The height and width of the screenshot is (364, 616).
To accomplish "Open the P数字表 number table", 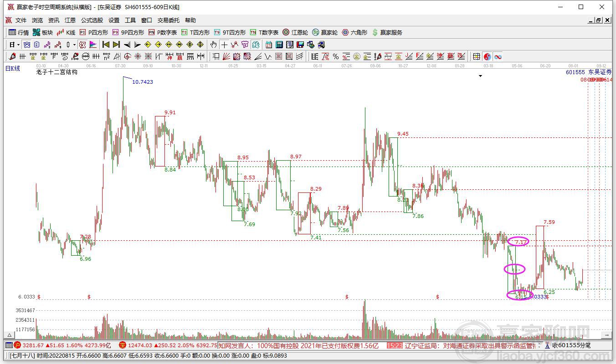I will 162,32.
